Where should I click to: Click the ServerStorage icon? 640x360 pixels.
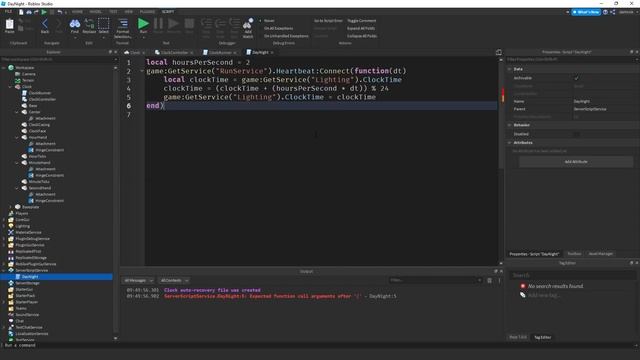11,283
